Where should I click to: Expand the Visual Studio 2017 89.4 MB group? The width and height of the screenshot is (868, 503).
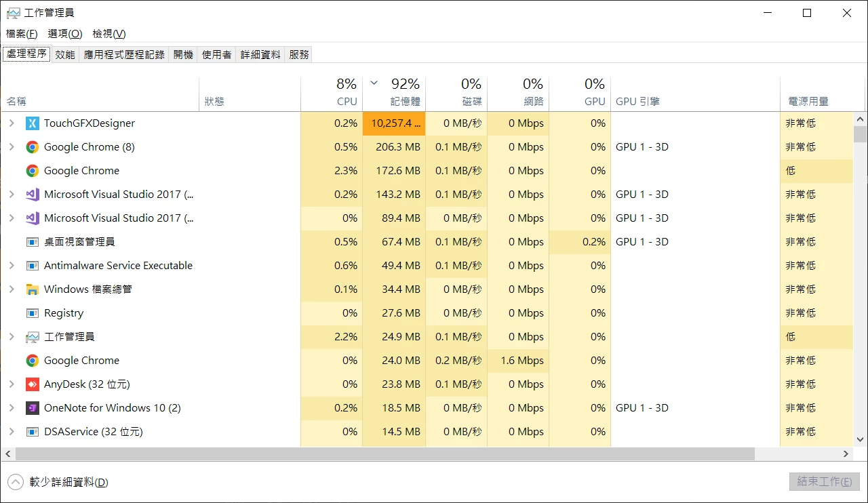tap(12, 218)
